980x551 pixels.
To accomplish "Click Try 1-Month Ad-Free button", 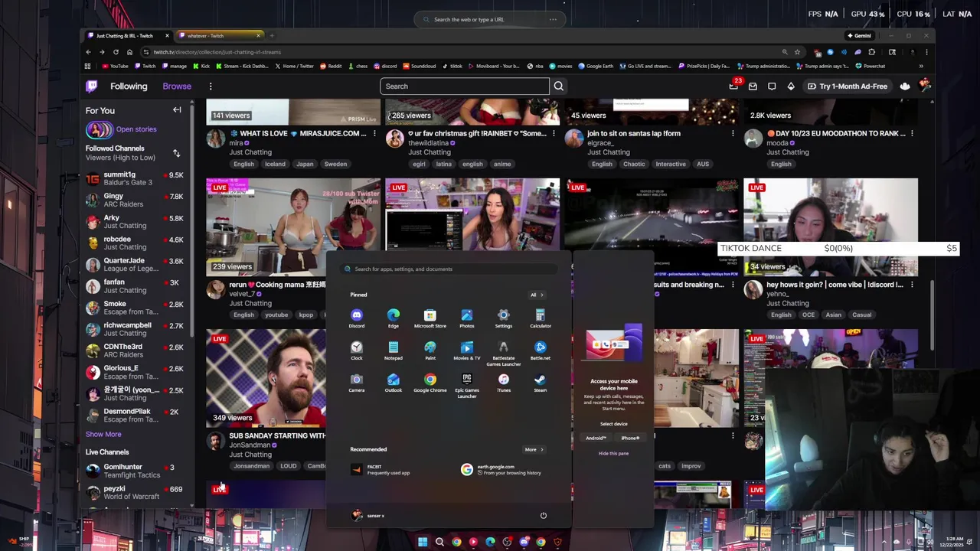I will pyautogui.click(x=848, y=86).
